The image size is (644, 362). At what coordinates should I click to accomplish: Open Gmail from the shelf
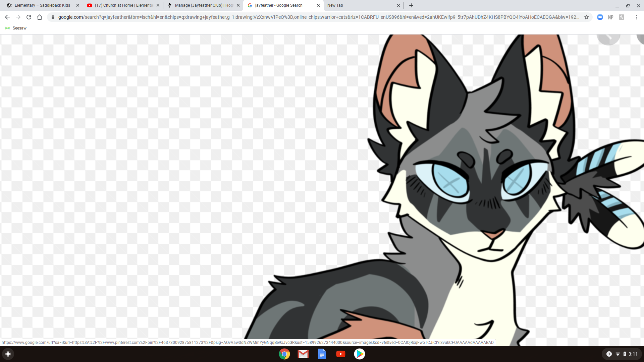303,354
